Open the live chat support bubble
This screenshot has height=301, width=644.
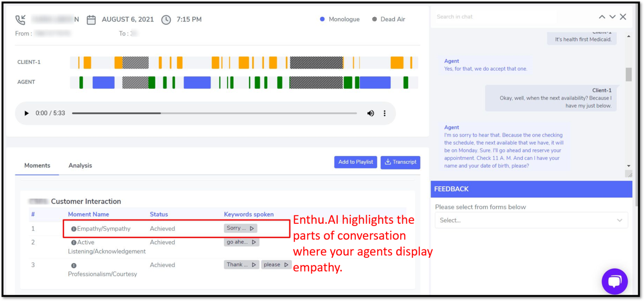pyautogui.click(x=614, y=281)
